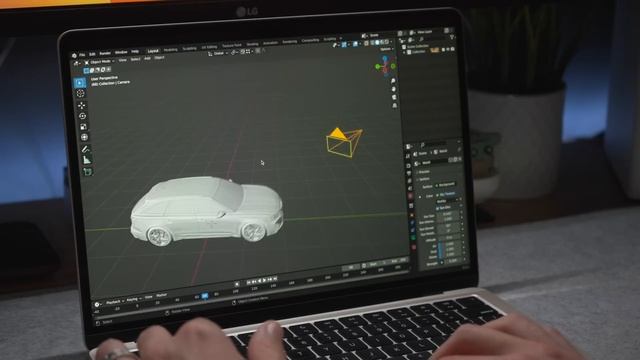Toggle Sun Disc checkbox
The width and height of the screenshot is (640, 360).
(x=438, y=208)
